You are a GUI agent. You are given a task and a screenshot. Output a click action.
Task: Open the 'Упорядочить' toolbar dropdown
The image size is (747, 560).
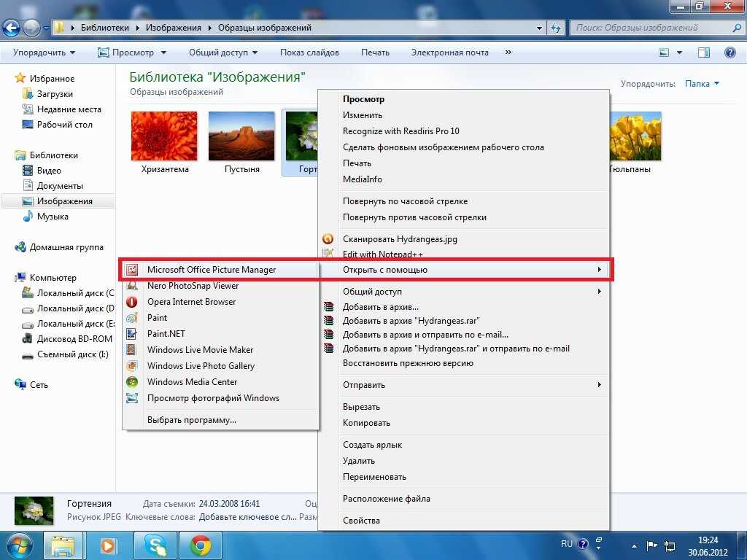point(44,52)
